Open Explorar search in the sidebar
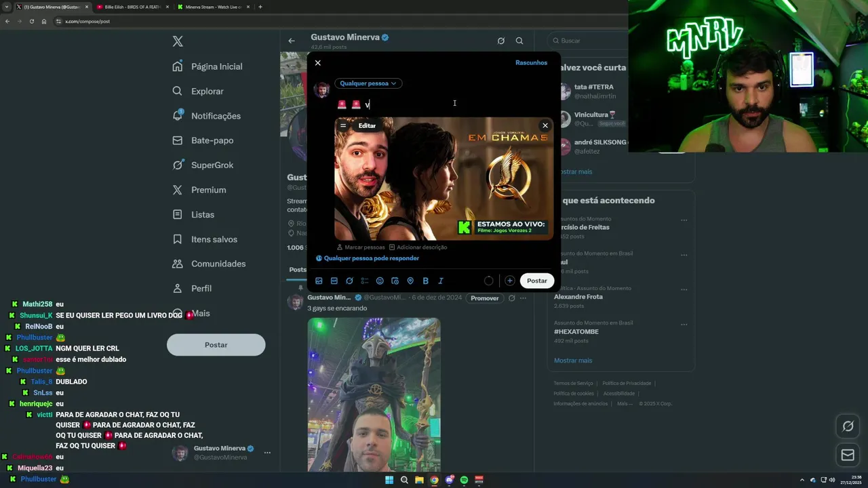Image resolution: width=868 pixels, height=488 pixels. click(178, 91)
